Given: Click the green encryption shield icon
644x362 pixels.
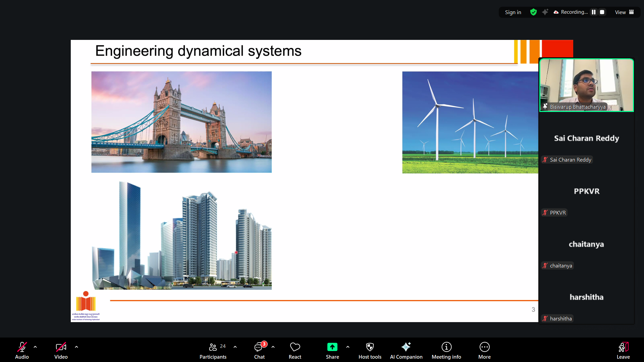Looking at the screenshot, I should pyautogui.click(x=533, y=12).
